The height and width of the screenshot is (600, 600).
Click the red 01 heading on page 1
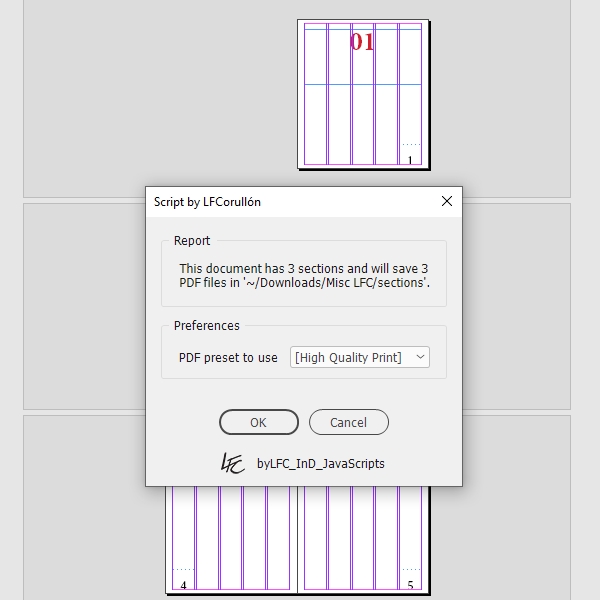coord(362,42)
